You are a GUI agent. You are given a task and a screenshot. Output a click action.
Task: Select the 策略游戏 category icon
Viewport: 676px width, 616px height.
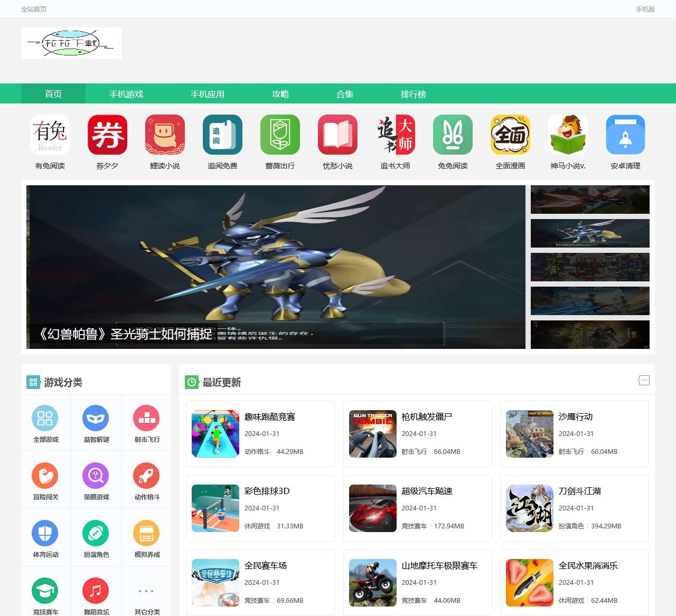point(96,476)
